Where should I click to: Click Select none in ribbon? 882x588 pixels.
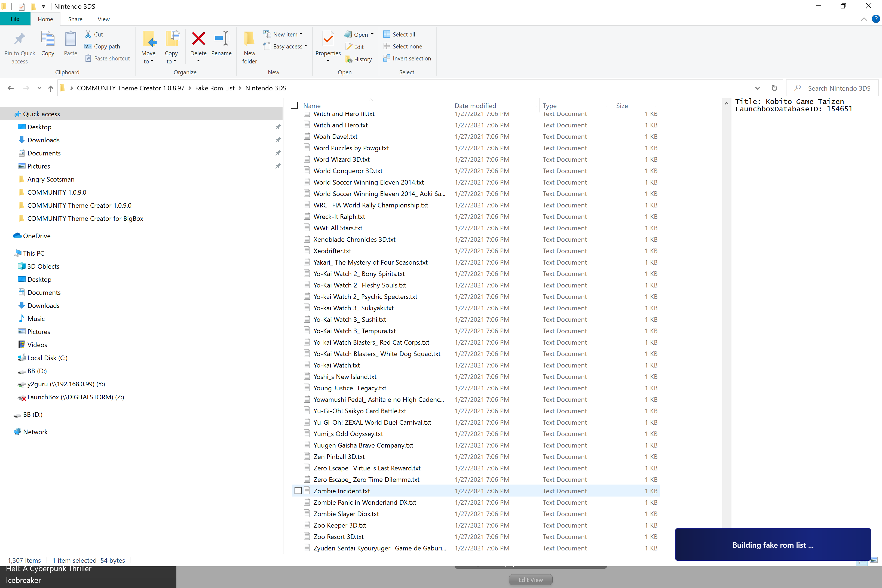(x=403, y=46)
